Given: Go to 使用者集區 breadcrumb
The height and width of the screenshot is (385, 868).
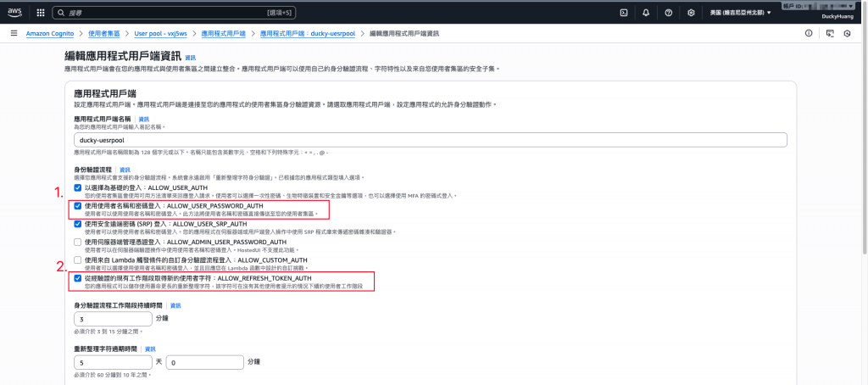Looking at the screenshot, I should click(x=104, y=33).
